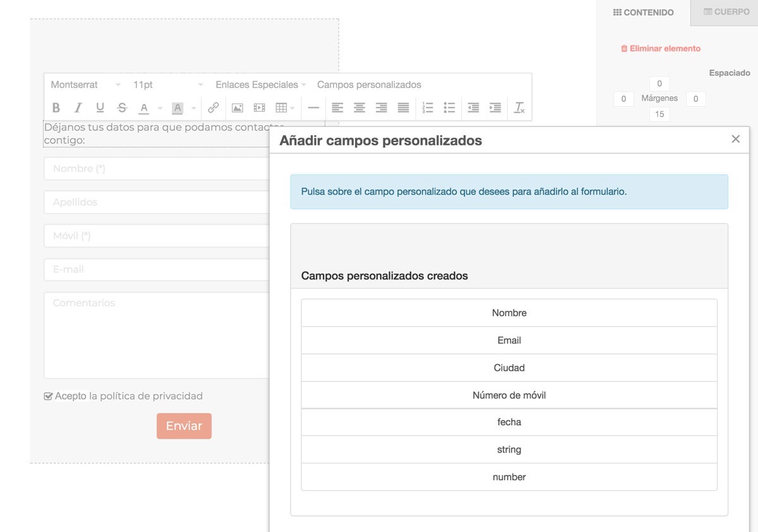The width and height of the screenshot is (758, 532).
Task: Add the Ciudad custom field
Action: tap(509, 368)
